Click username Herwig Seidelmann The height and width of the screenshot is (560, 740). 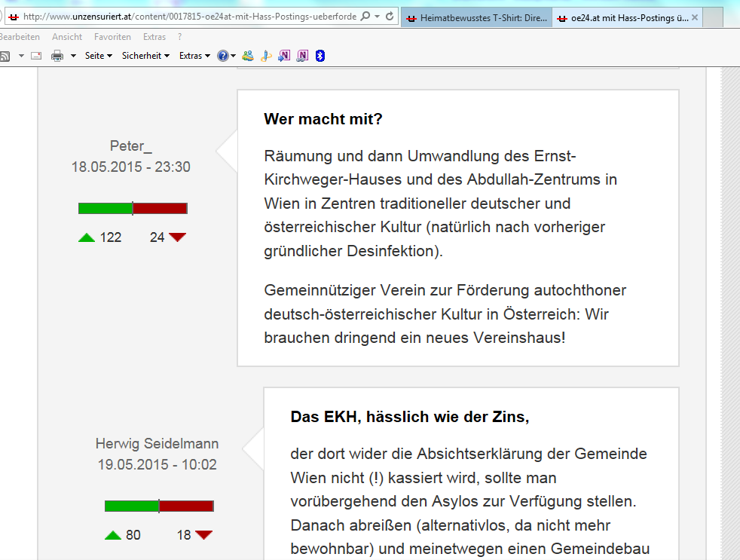tap(157, 444)
